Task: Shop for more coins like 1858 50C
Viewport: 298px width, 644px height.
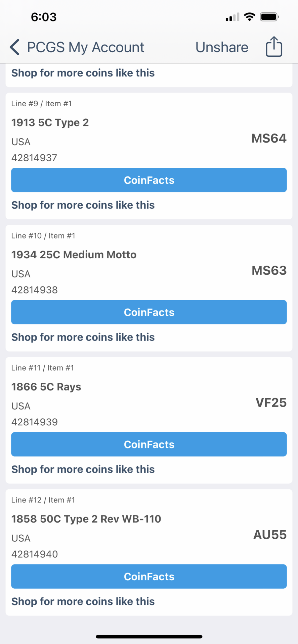Action: [x=83, y=601]
